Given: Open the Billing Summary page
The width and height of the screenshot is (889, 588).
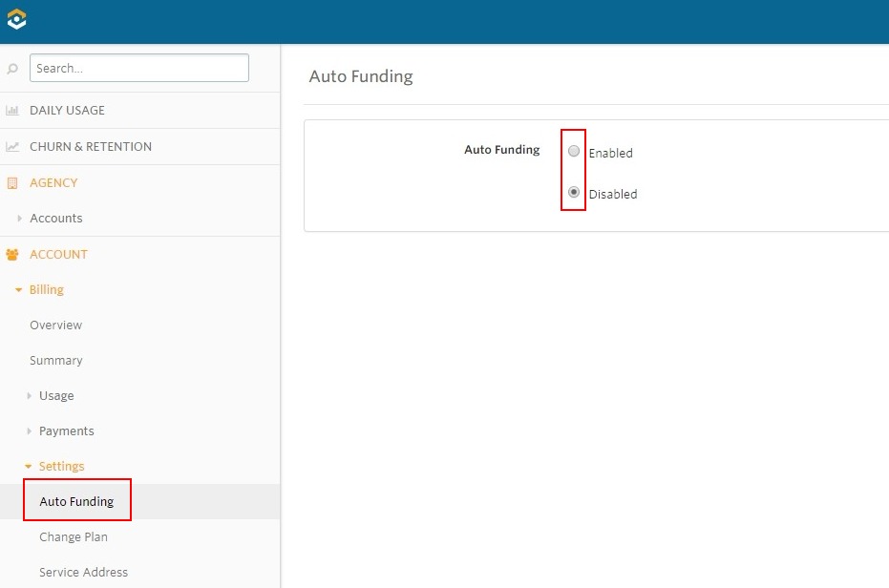Looking at the screenshot, I should pyautogui.click(x=55, y=361).
